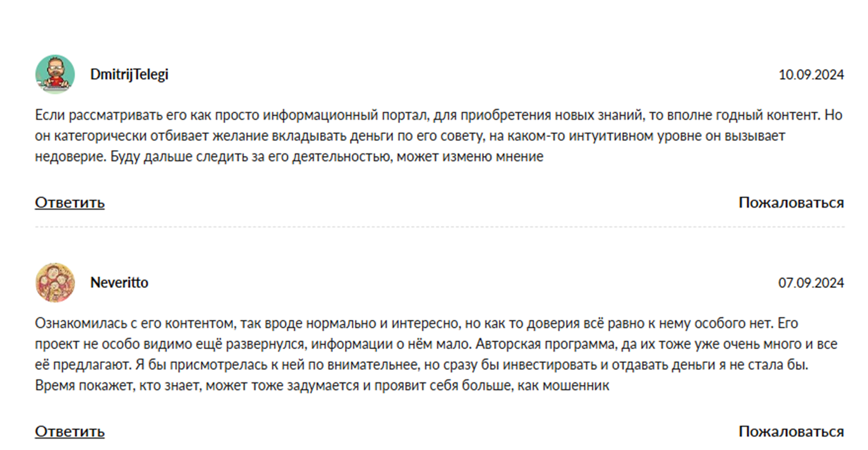Click the date 10.09.2024

[811, 75]
